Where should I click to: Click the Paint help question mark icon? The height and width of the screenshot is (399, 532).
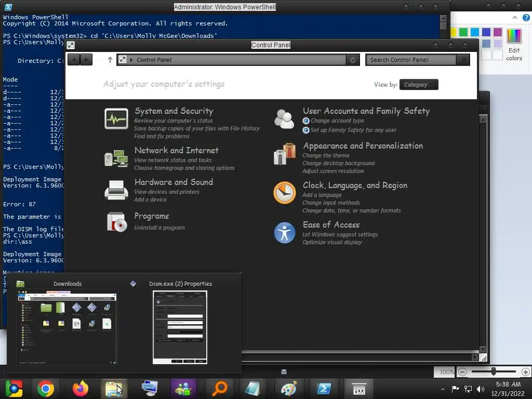point(526,17)
